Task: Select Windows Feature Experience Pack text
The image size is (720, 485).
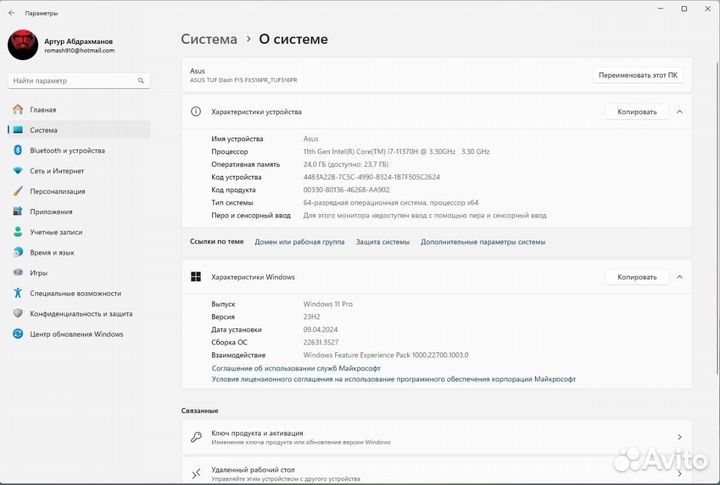Action: point(386,355)
